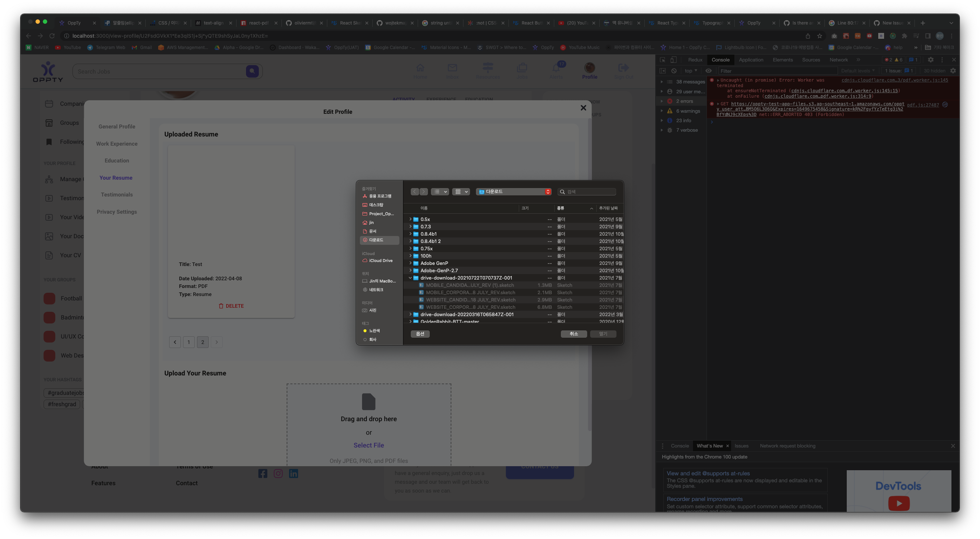Click the purple search icon in Search Jobs bar

click(252, 71)
